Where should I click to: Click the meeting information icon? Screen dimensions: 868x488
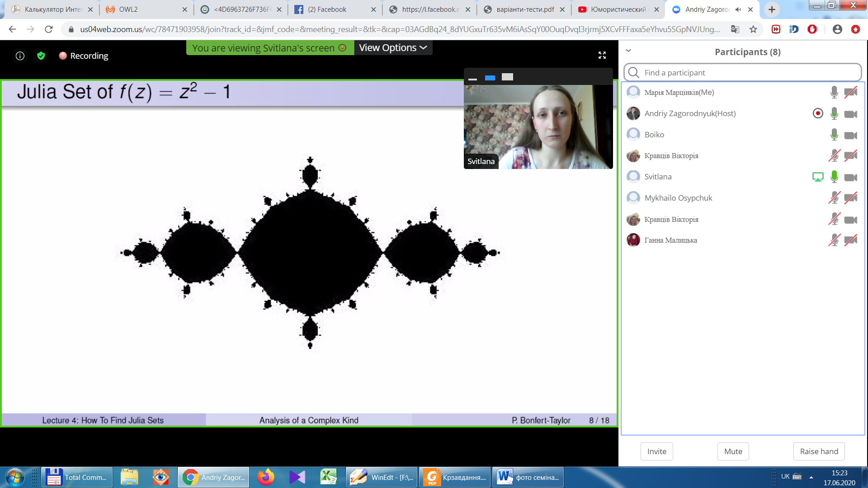[x=20, y=56]
